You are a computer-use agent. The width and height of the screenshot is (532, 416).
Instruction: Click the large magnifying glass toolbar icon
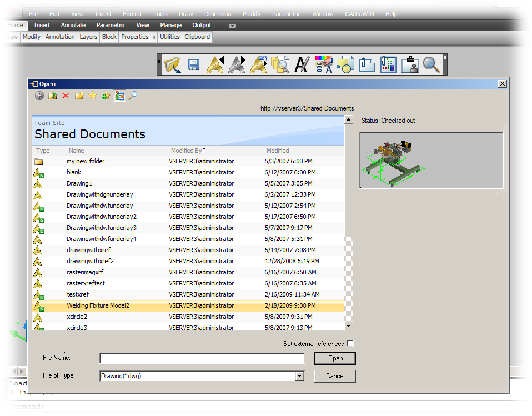431,64
